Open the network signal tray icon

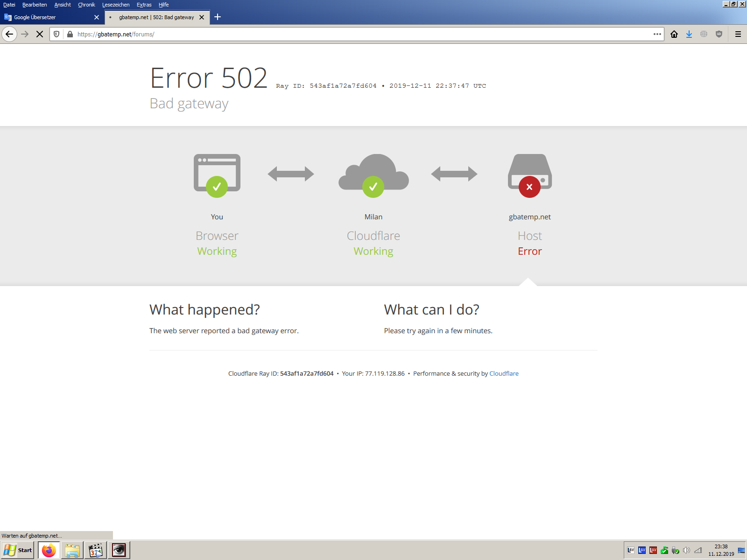pyautogui.click(x=698, y=550)
